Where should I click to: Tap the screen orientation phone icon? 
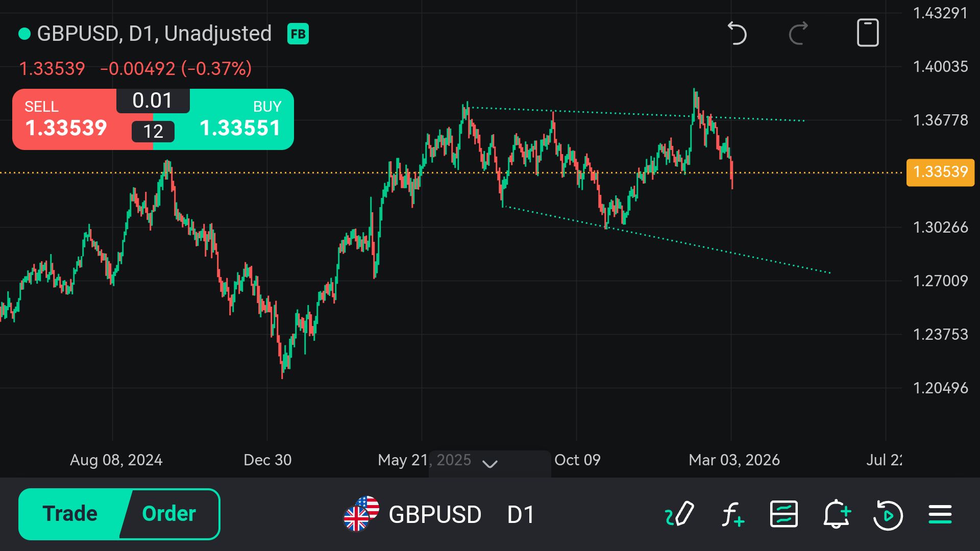867,33
